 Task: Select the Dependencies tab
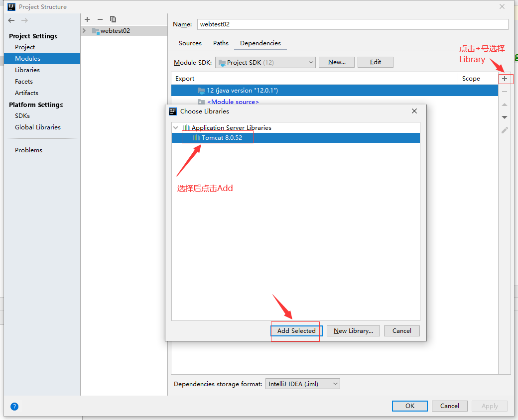tap(260, 43)
